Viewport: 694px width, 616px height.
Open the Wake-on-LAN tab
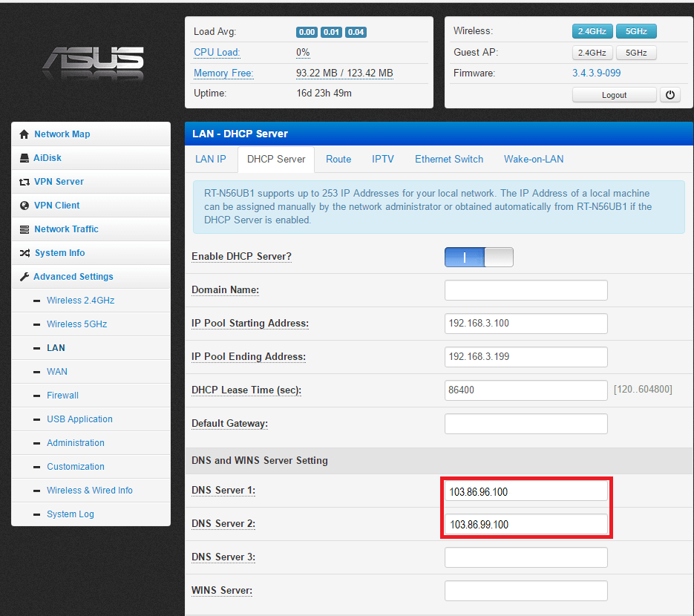tap(533, 159)
